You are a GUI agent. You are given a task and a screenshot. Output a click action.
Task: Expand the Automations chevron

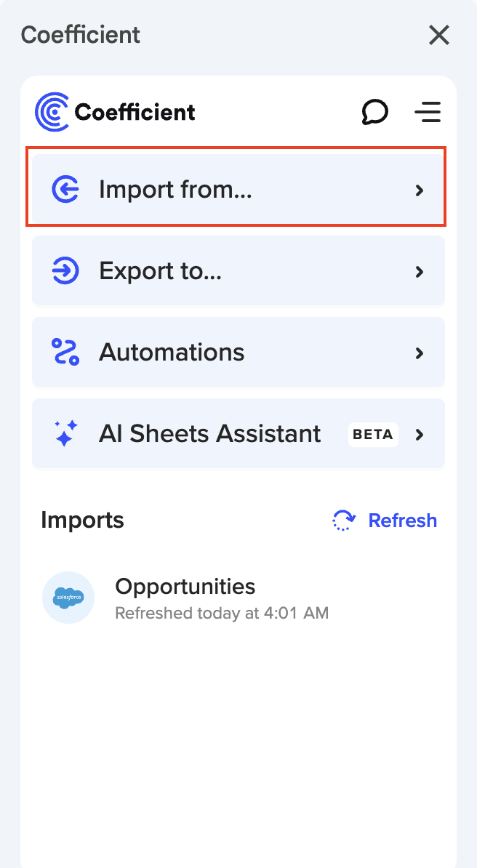pyautogui.click(x=419, y=353)
